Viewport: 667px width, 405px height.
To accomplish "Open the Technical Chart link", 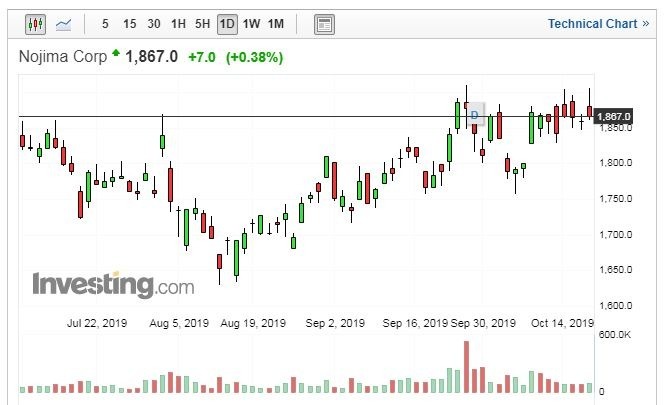I will pos(598,24).
